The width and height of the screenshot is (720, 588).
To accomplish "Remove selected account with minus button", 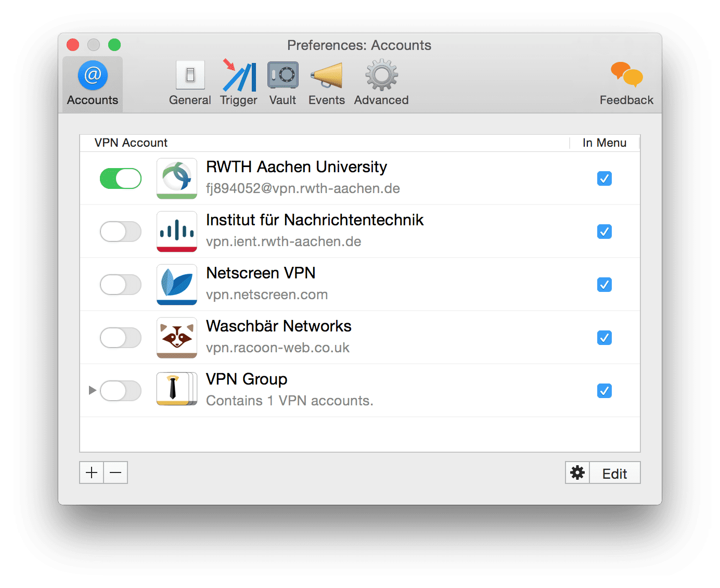I will pos(115,472).
